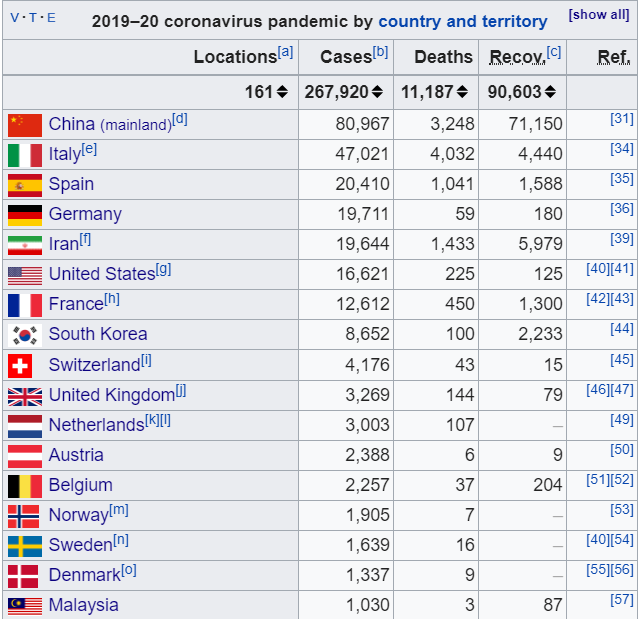Open reference [31] in China row
Screen dimensions: 639x619
(621, 119)
